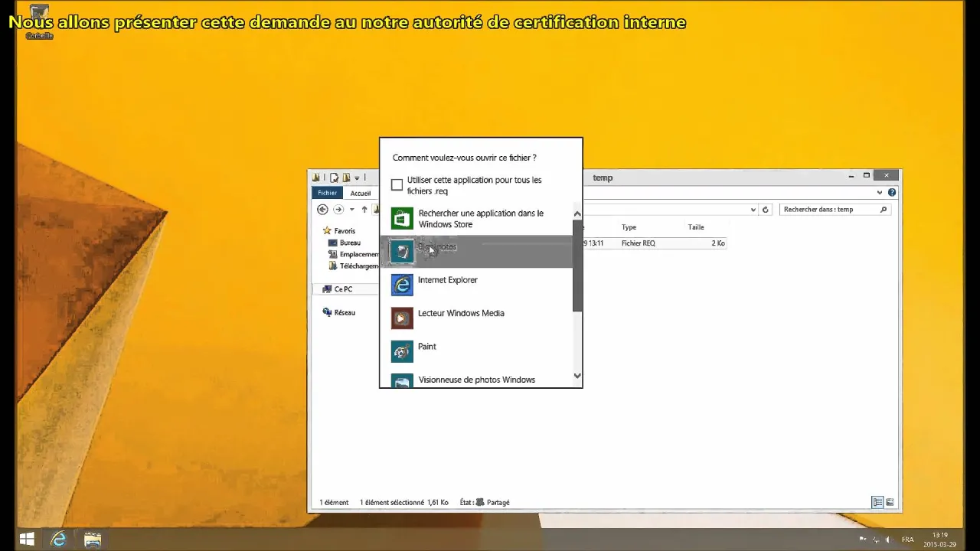
Task: Open the Accueil ribbon tab
Action: click(361, 193)
